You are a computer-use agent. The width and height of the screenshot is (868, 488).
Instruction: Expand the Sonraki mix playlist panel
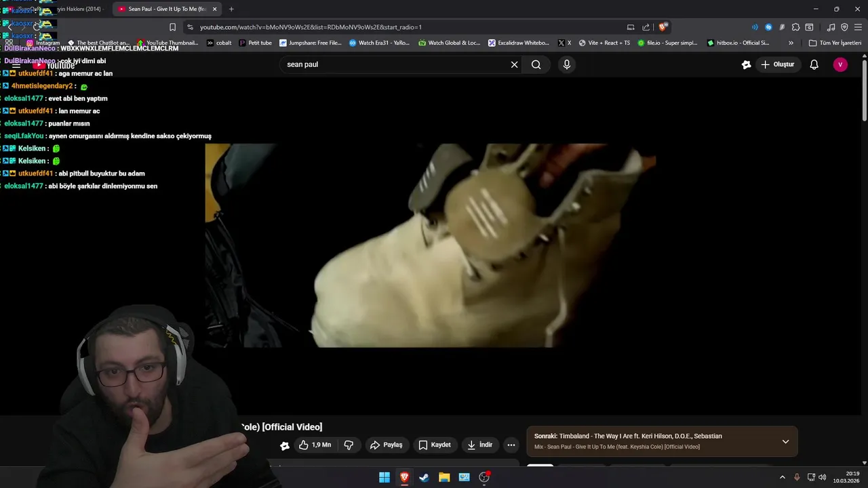click(785, 441)
